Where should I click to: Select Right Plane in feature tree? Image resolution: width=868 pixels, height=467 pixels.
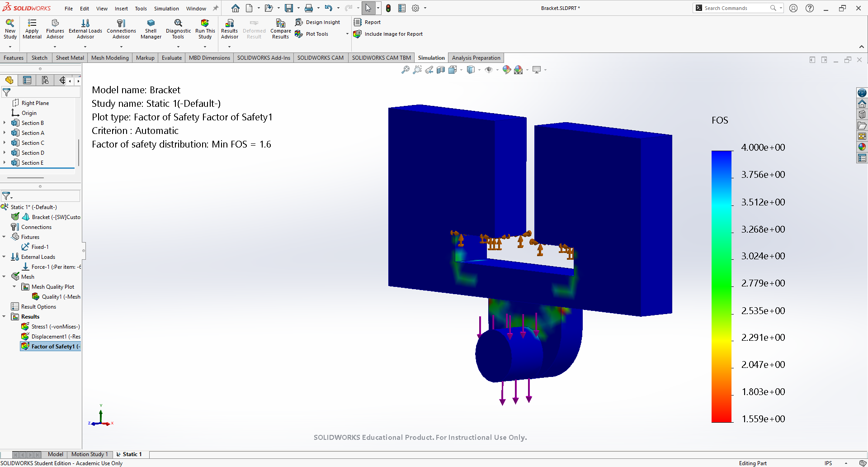[x=31, y=103]
